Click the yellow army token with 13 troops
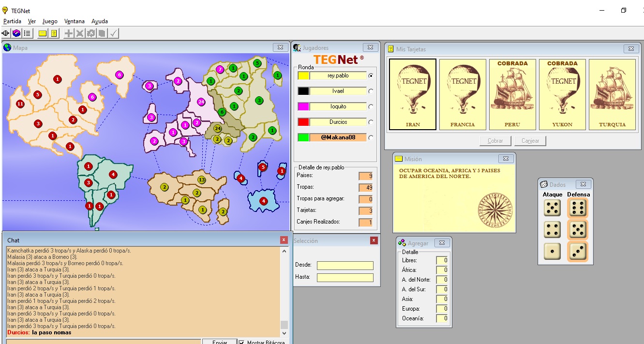Viewport: 644px width, 344px height. [x=202, y=180]
